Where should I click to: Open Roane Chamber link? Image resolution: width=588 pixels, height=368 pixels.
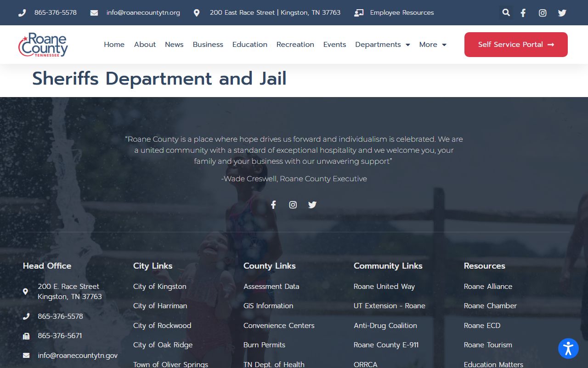pos(490,305)
